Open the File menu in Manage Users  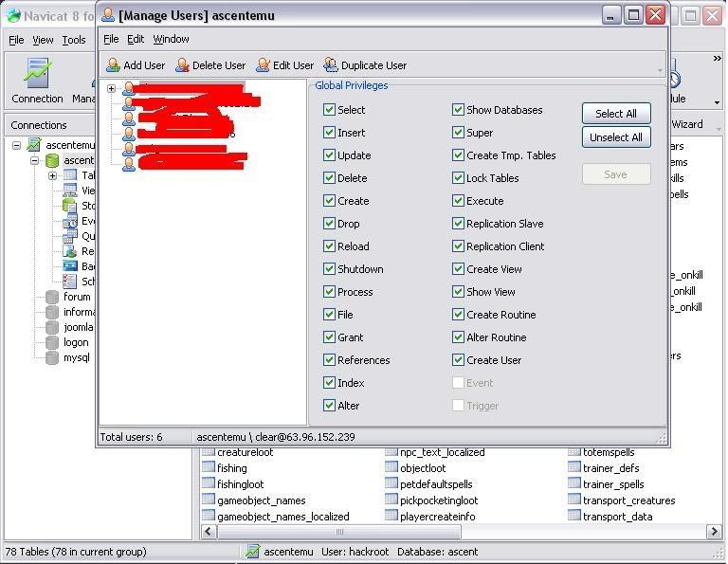(x=111, y=39)
